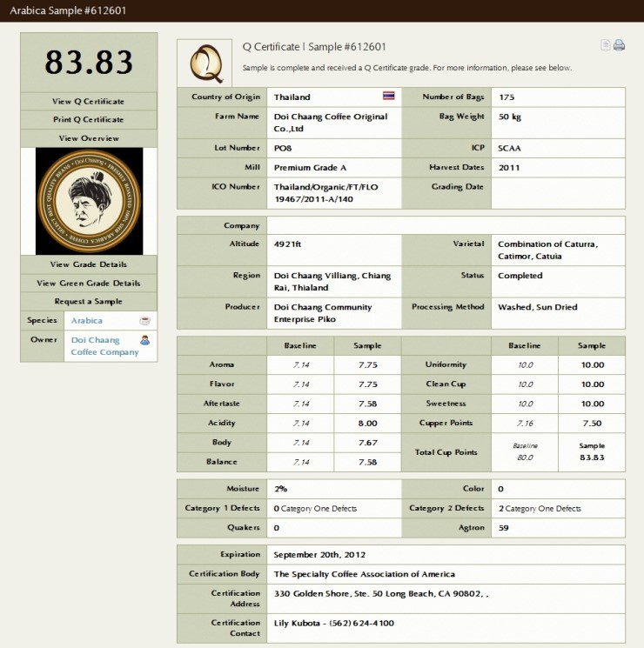The height and width of the screenshot is (648, 644).
Task: Click the Status value Completed
Action: click(520, 276)
